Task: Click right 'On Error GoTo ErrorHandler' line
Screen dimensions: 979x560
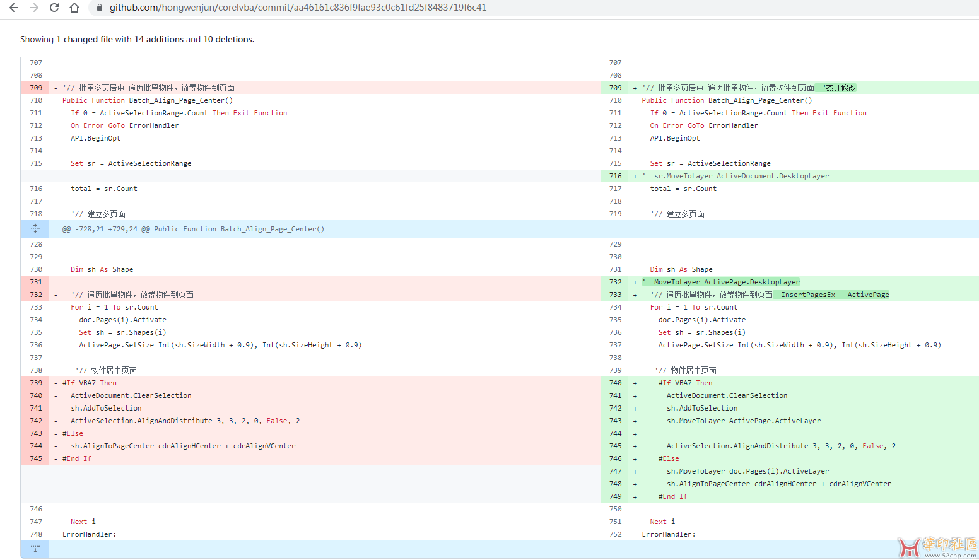Action: 704,125
